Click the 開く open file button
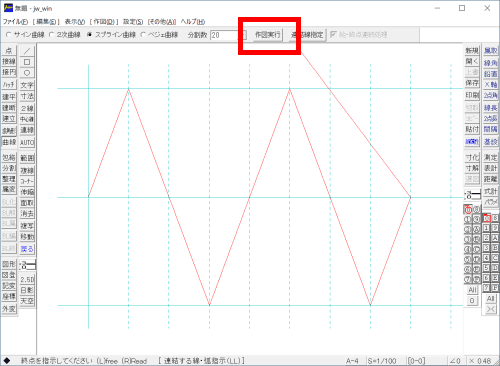This screenshot has height=366, width=500. coord(472,61)
